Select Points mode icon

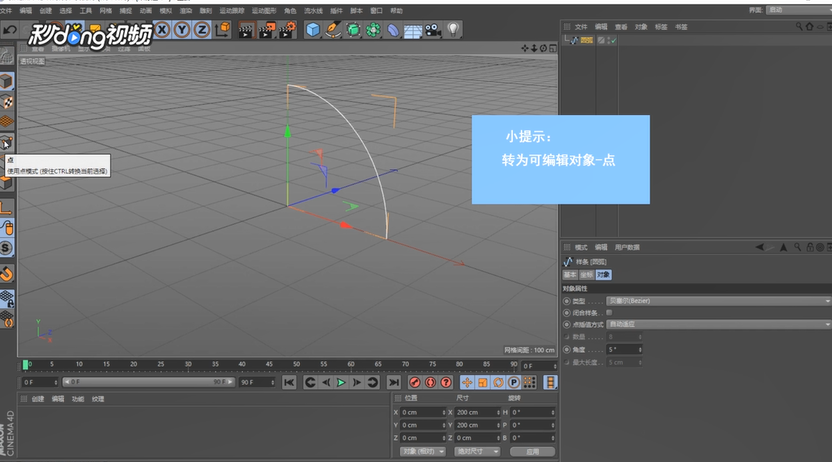[x=6, y=142]
